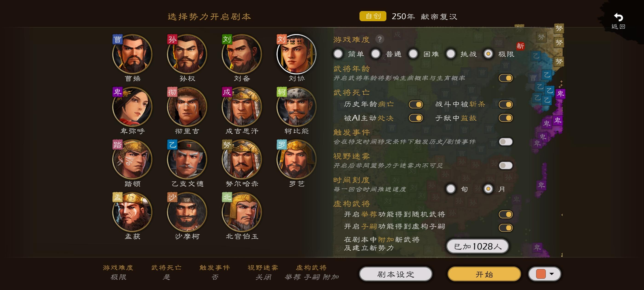This screenshot has width=644, height=290.
Task: Open the 剧本设定 button
Action: point(396,274)
